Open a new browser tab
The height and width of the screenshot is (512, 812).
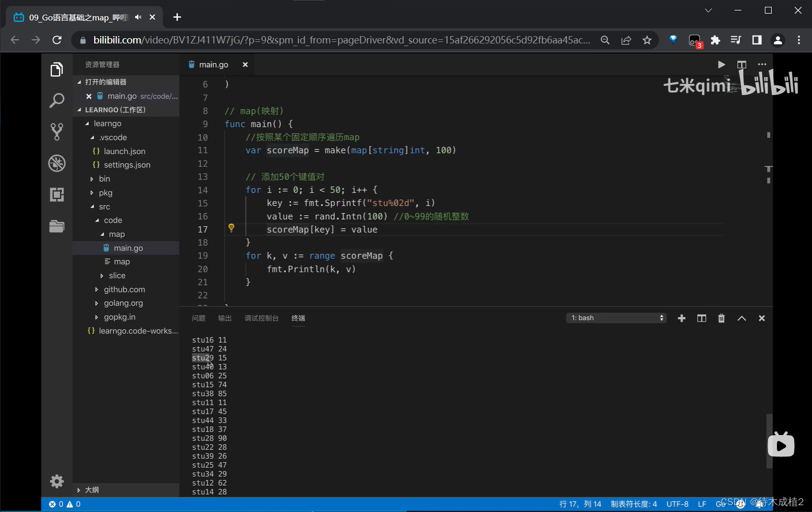(177, 17)
